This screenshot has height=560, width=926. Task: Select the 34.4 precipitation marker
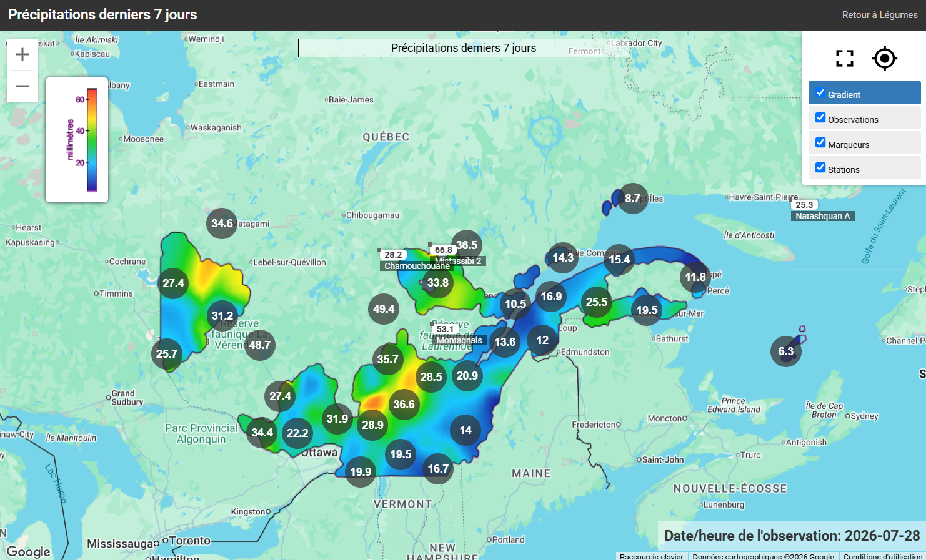pos(262,433)
